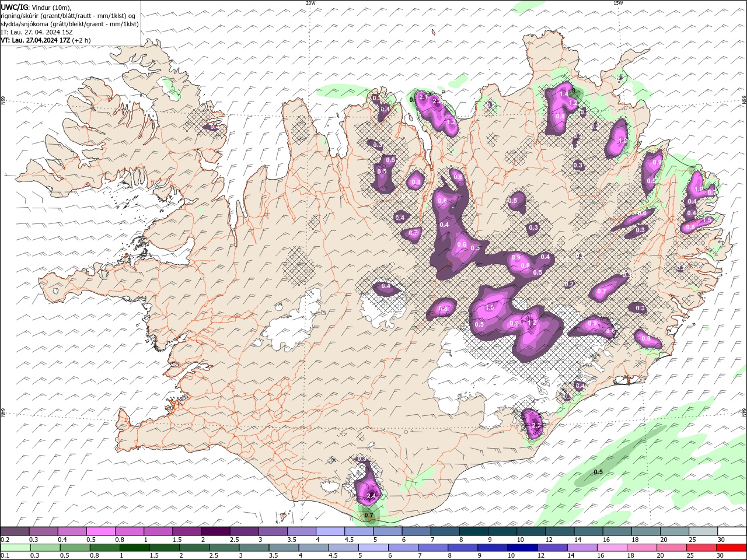Pick the 8 dark teal snow legend swatch

pos(473,531)
